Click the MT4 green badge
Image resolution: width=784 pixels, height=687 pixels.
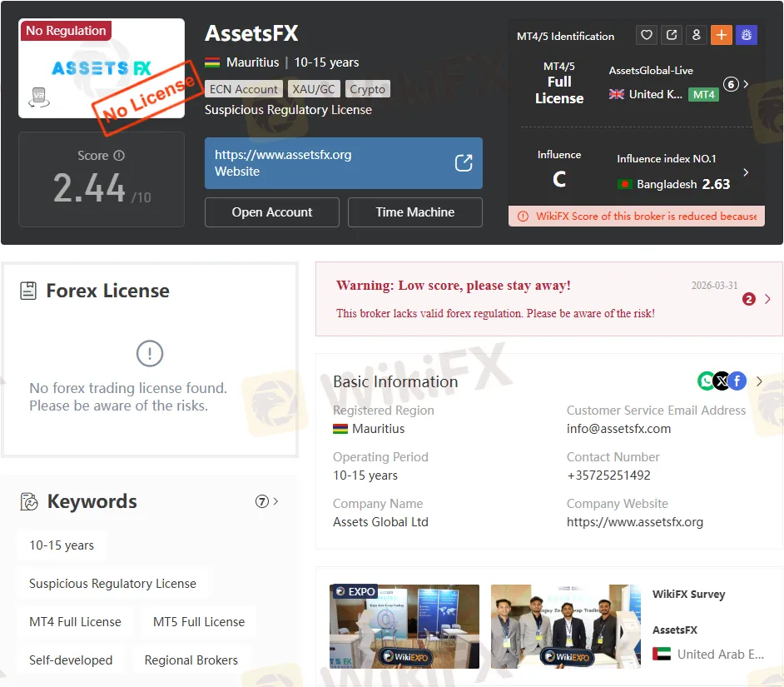(x=703, y=95)
